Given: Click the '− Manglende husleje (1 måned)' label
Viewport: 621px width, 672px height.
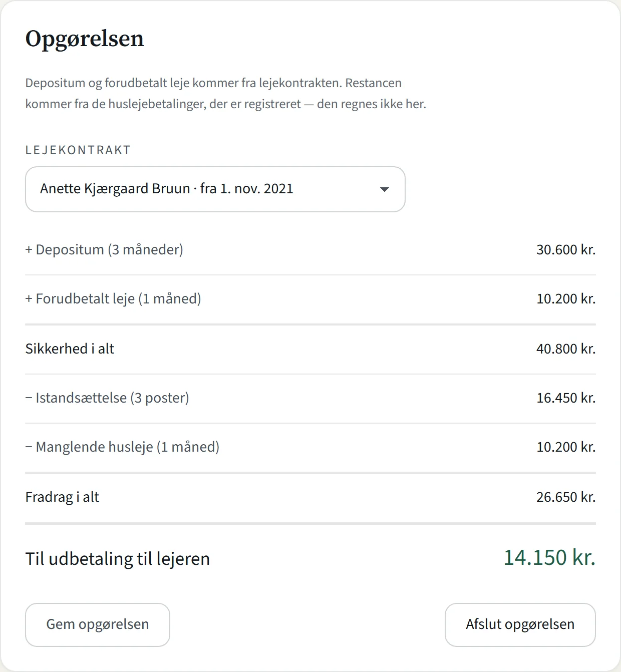Looking at the screenshot, I should pyautogui.click(x=122, y=447).
